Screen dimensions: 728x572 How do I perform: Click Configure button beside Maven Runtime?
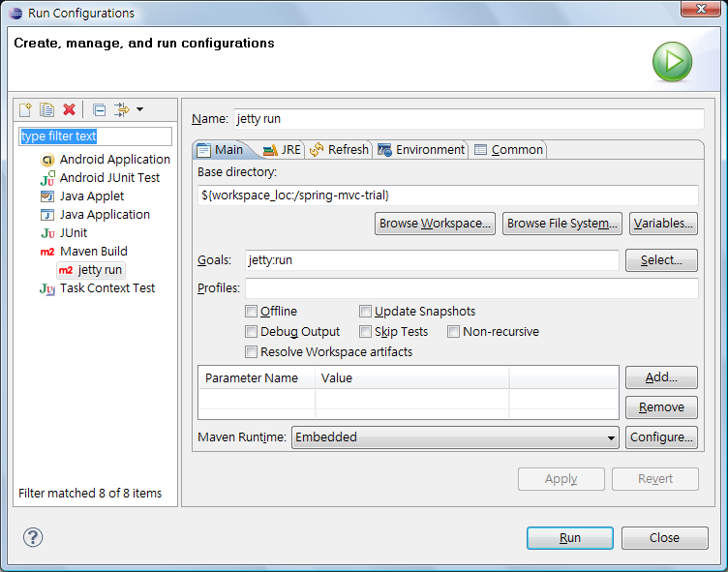661,437
